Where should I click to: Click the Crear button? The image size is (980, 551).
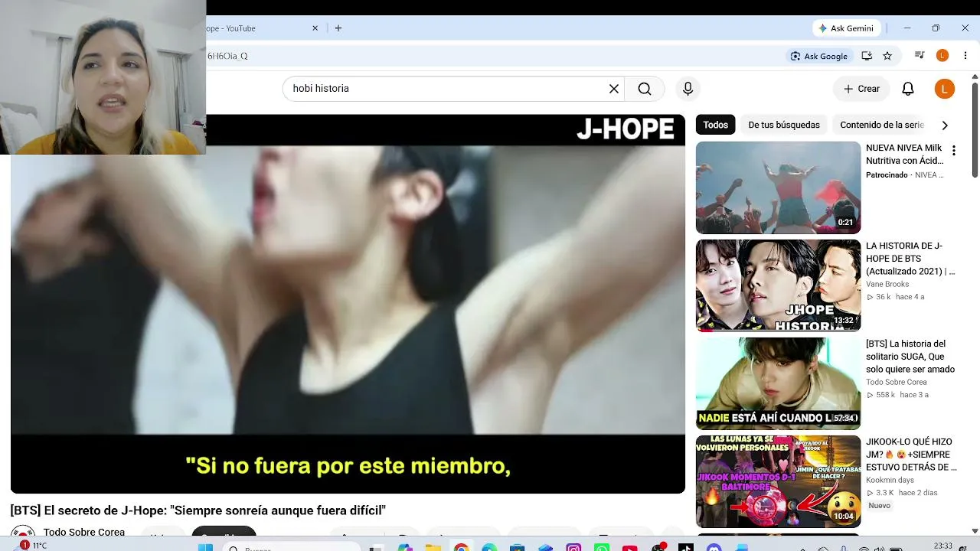coord(861,89)
